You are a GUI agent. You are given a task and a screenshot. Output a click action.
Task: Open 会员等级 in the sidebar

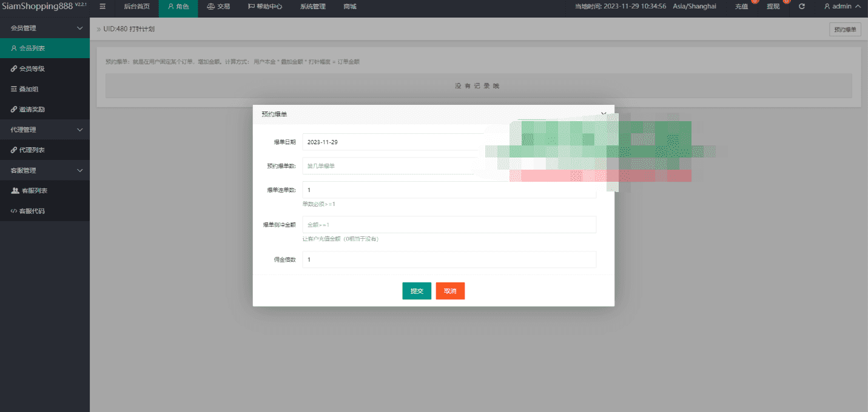32,68
